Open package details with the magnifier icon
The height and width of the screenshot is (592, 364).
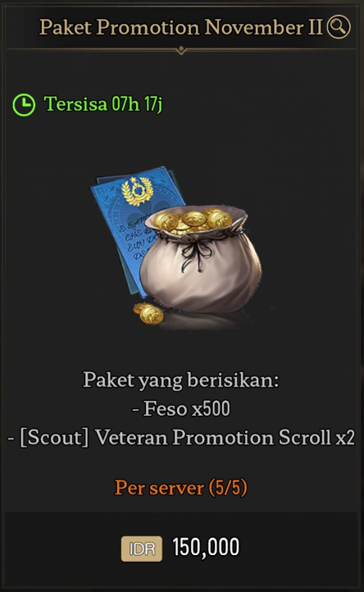click(x=339, y=26)
